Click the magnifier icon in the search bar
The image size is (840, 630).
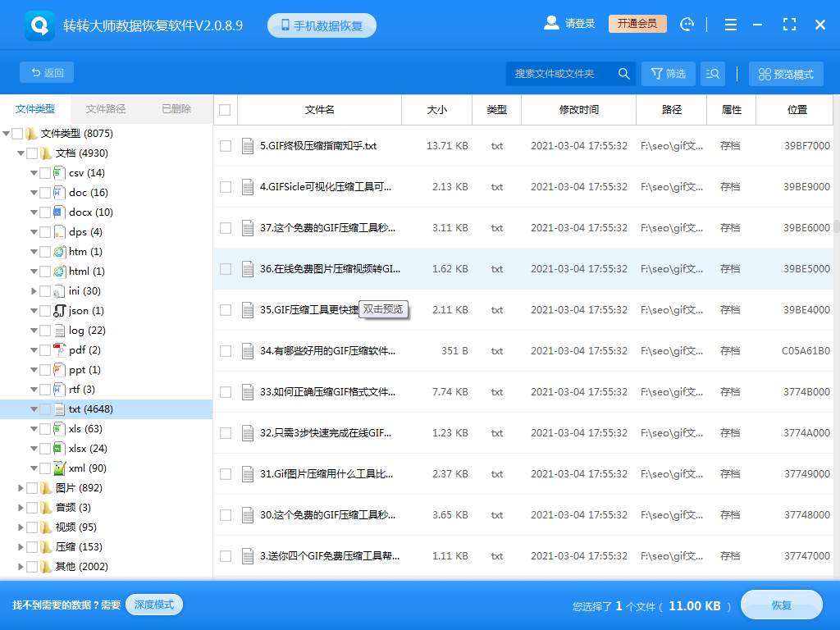tap(623, 73)
